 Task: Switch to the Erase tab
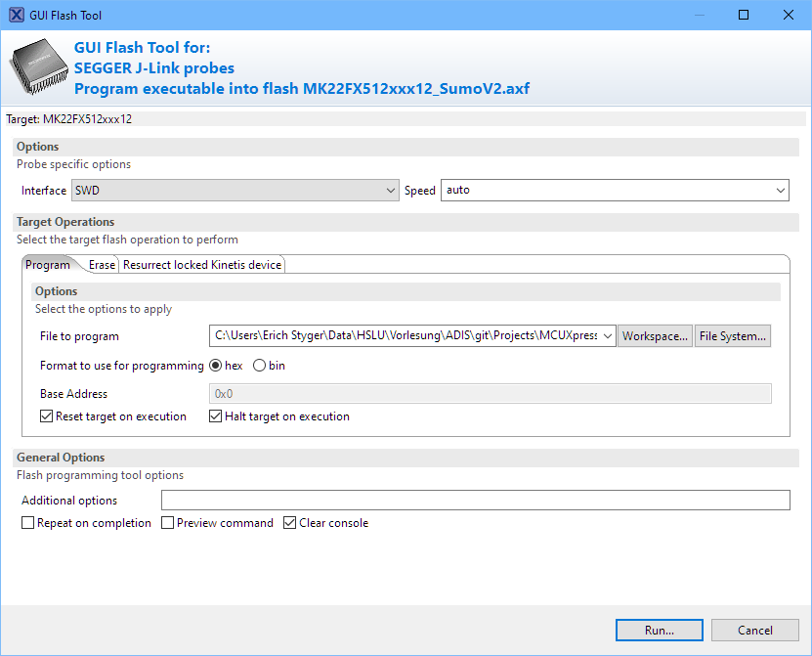(x=102, y=265)
